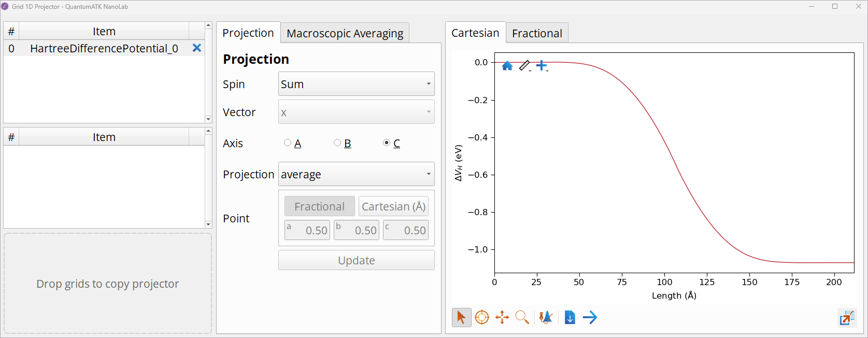The width and height of the screenshot is (868, 338).
Task: Open the Vector dropdown showing x
Action: tap(357, 112)
